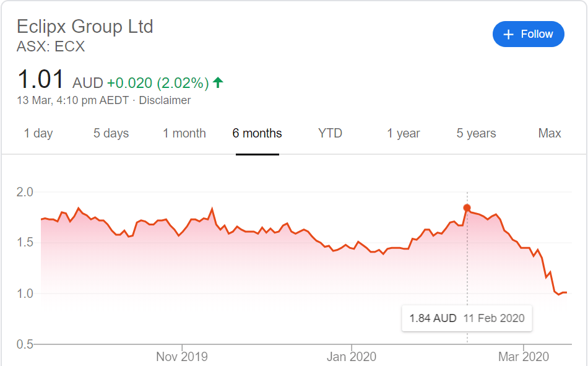Select the 5 days range tab
The height and width of the screenshot is (366, 588).
point(111,133)
